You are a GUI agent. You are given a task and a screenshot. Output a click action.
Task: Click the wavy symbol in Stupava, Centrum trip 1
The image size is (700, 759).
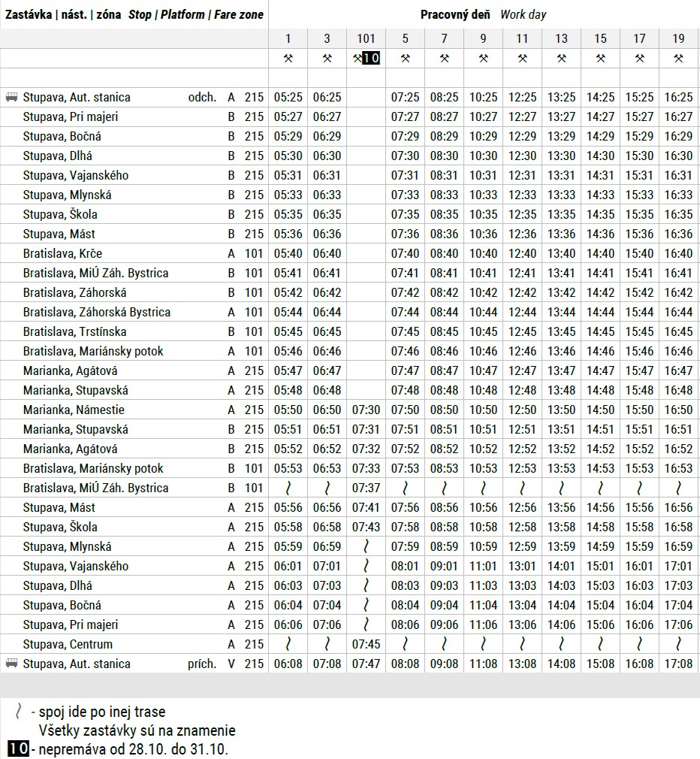[x=288, y=644]
